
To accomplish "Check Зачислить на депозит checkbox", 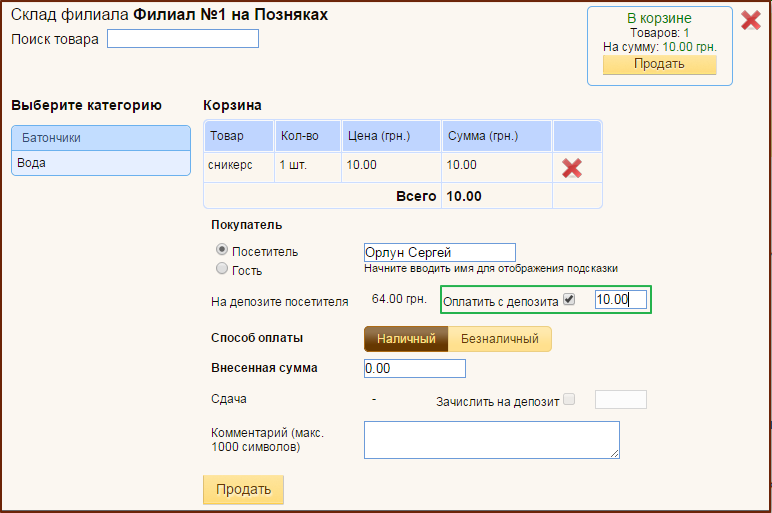I will [x=569, y=399].
